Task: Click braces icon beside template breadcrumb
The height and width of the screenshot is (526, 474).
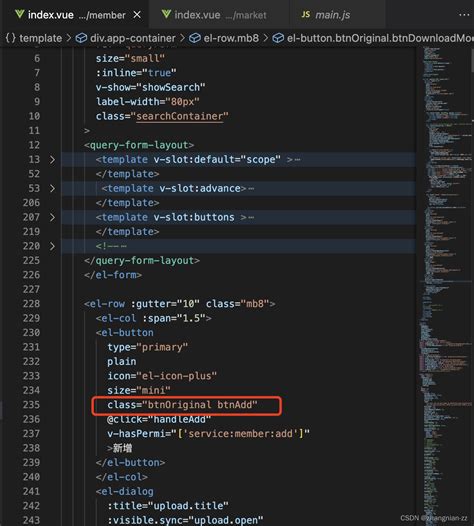Action: point(11,38)
